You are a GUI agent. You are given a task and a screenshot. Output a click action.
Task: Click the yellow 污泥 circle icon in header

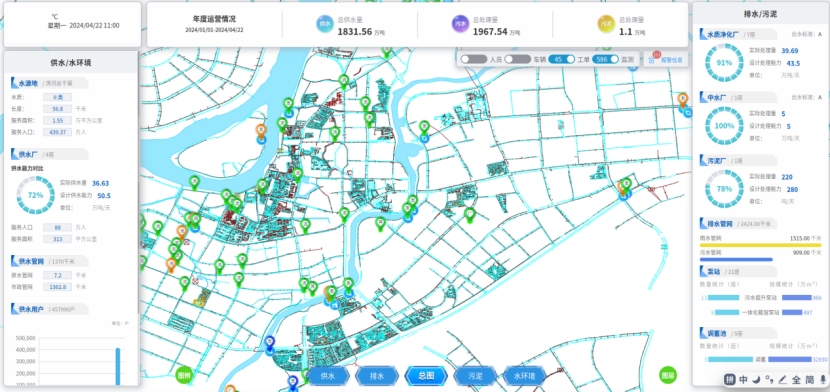(607, 24)
